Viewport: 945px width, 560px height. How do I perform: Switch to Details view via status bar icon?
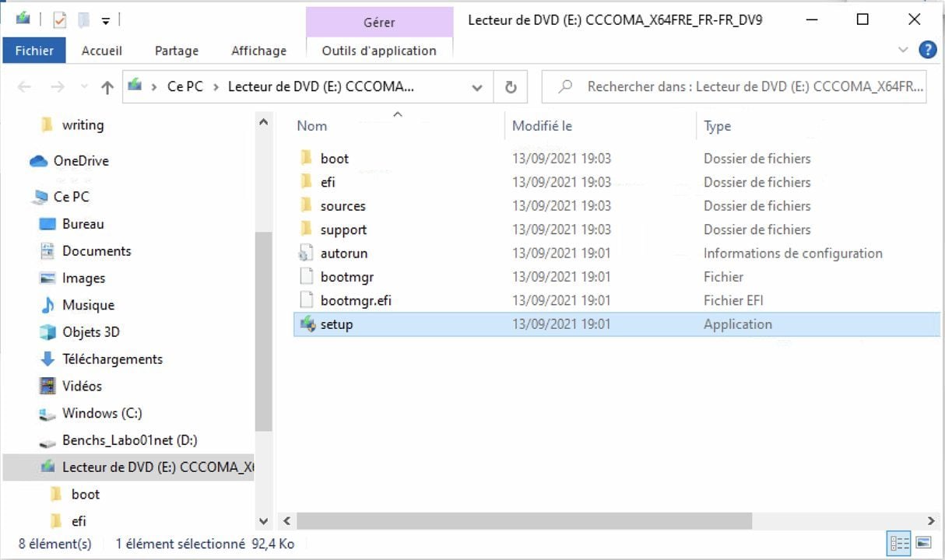899,543
